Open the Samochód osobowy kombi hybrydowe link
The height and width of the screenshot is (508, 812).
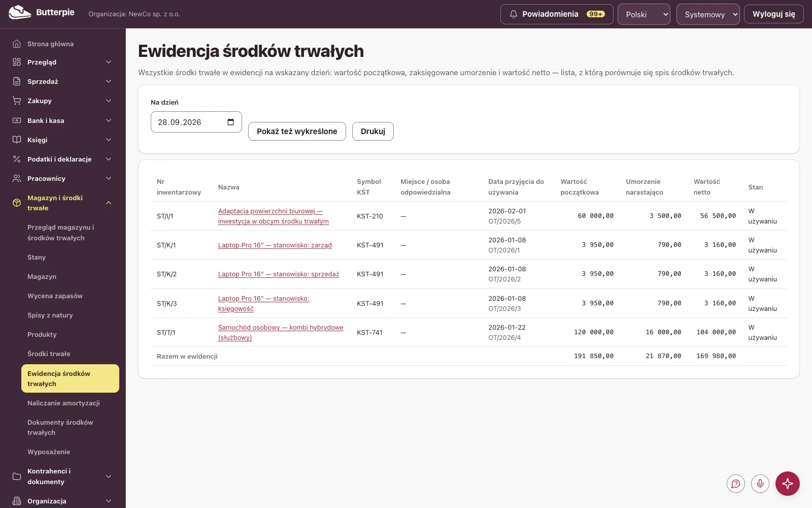coord(281,332)
